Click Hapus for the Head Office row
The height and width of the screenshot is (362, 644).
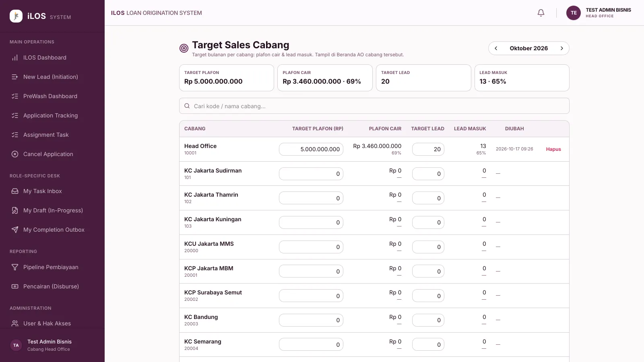[553, 149]
